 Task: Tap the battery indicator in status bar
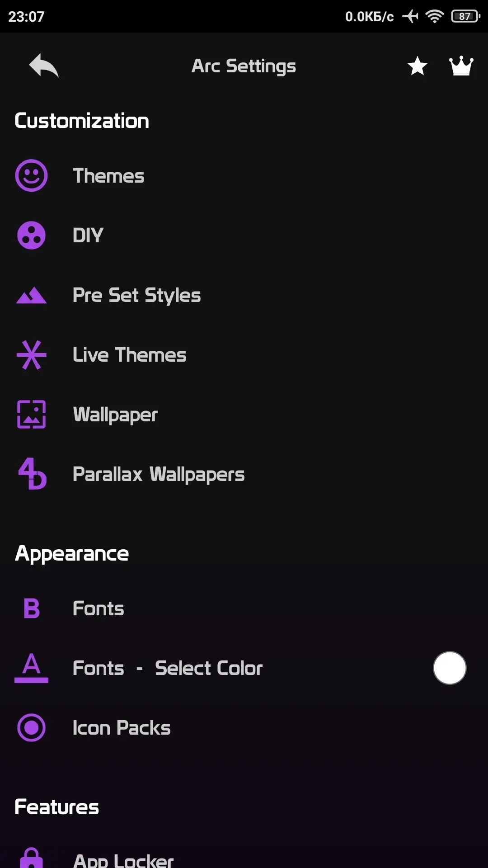pyautogui.click(x=465, y=17)
